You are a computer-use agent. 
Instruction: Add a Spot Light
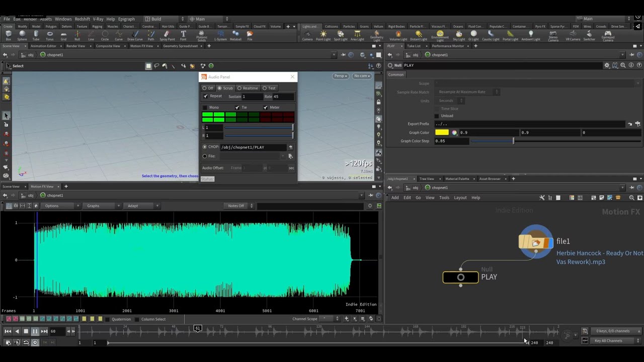341,36
